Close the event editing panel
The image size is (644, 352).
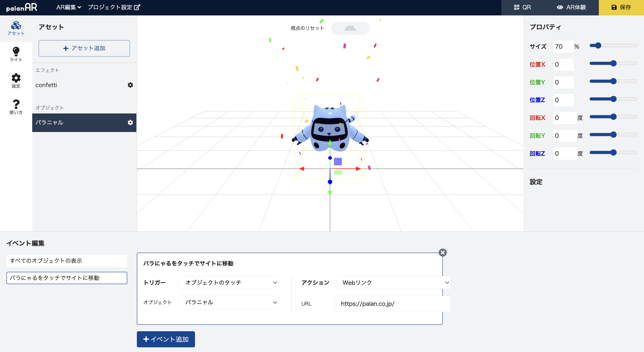[443, 253]
